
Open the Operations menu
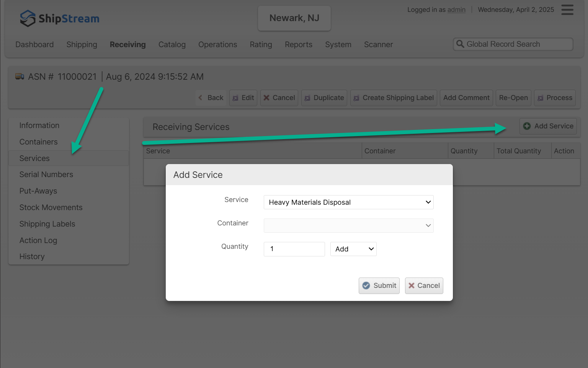[217, 44]
